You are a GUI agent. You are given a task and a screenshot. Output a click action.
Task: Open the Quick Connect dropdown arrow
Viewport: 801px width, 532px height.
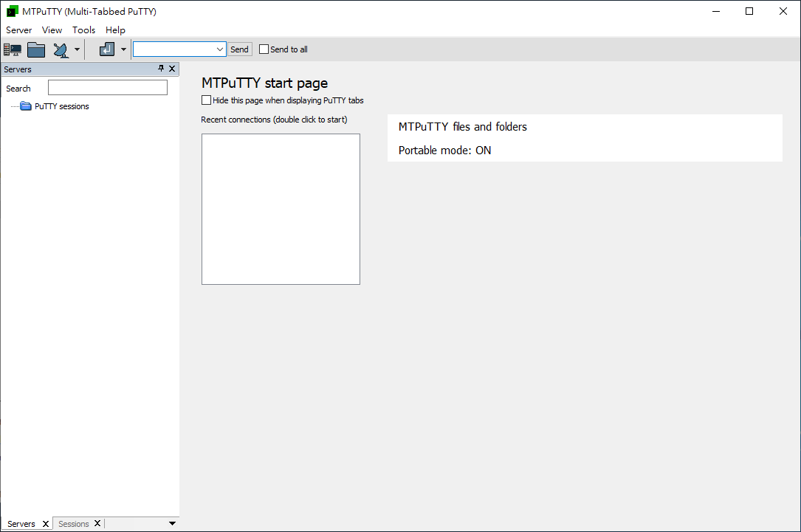click(77, 49)
